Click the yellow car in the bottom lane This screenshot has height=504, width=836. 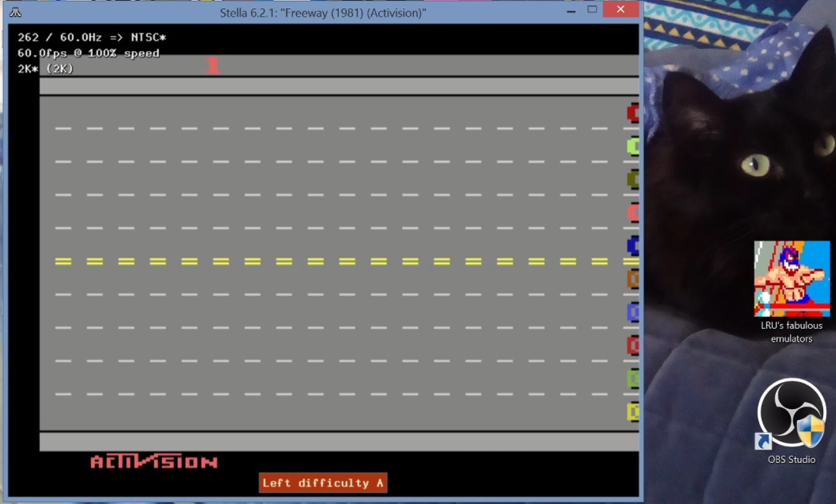coord(633,412)
